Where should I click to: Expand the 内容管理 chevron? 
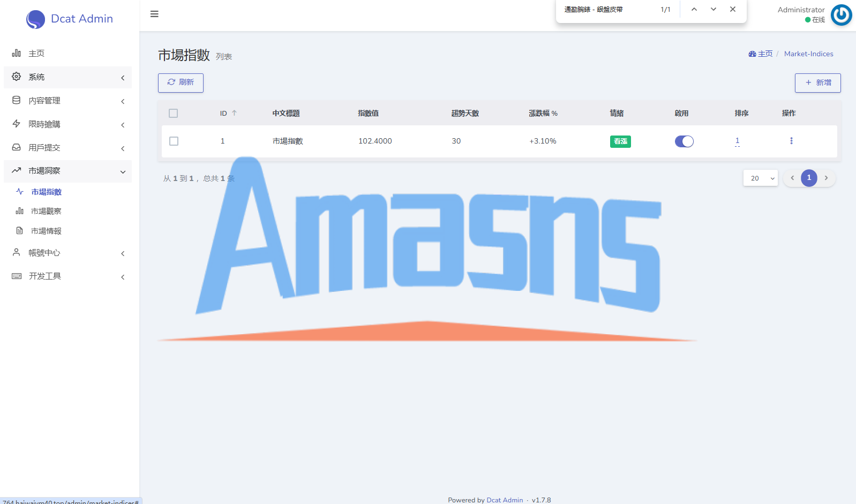click(x=123, y=101)
